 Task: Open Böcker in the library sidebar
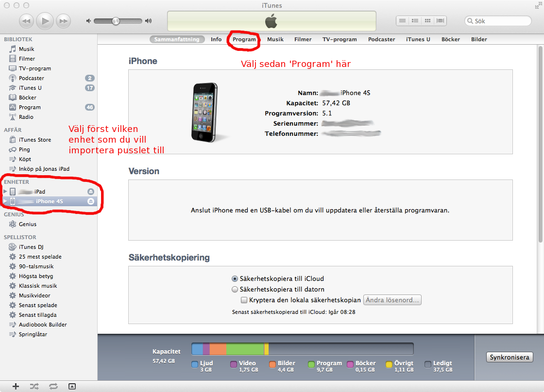tap(49, 98)
